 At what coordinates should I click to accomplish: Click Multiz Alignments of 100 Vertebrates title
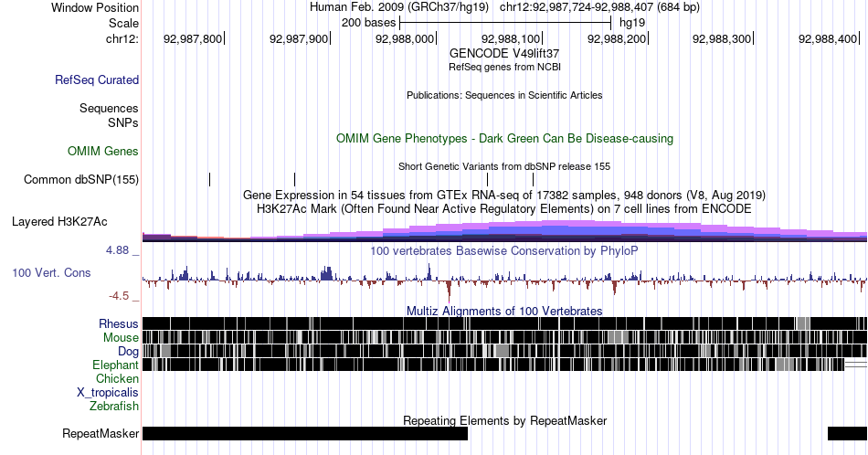(504, 311)
